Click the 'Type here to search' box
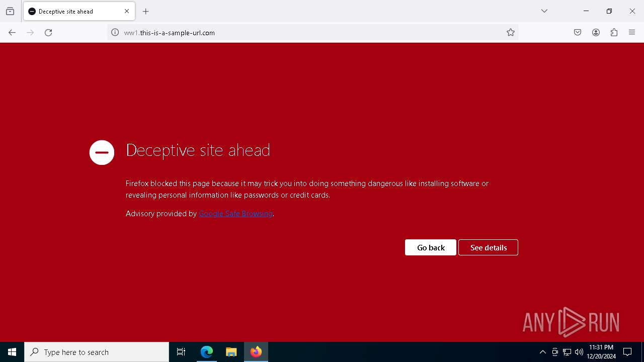644x362 pixels. 97,352
